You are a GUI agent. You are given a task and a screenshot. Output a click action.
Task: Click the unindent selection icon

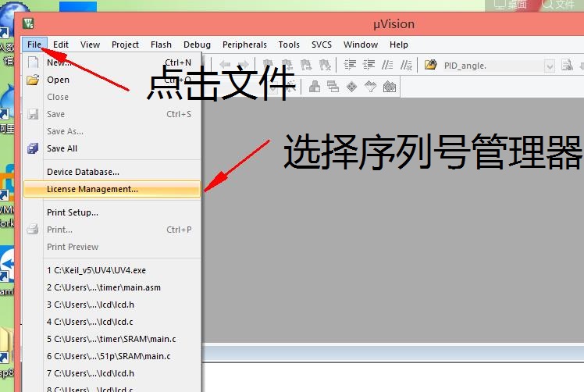tap(369, 66)
